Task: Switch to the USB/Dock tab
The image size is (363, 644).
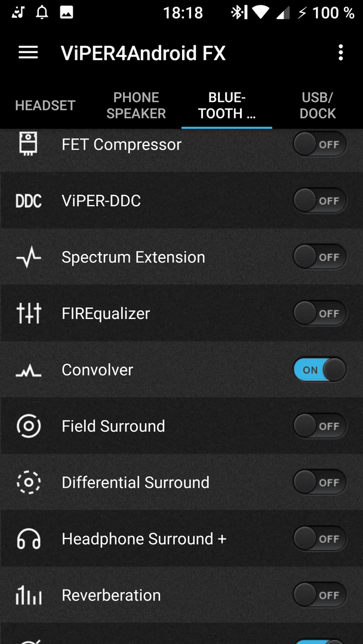Action: point(318,106)
